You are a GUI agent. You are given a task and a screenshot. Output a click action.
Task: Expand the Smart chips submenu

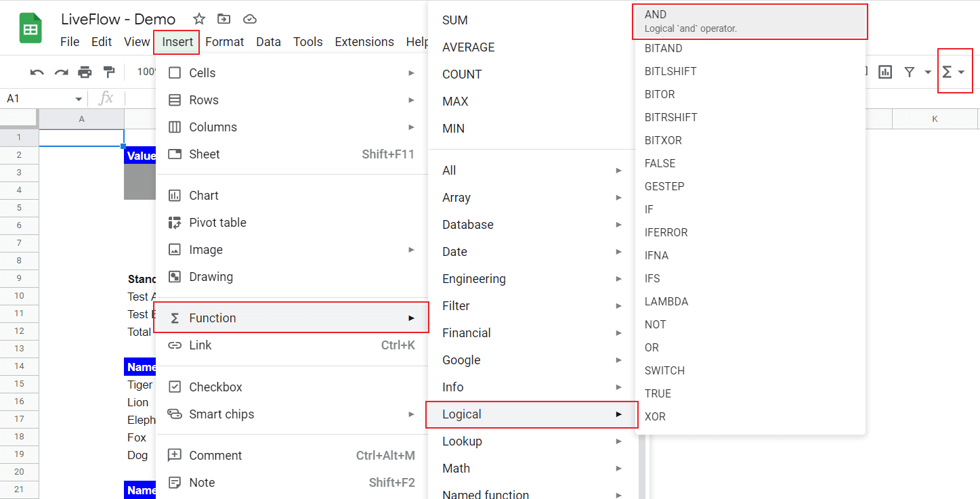click(x=292, y=414)
